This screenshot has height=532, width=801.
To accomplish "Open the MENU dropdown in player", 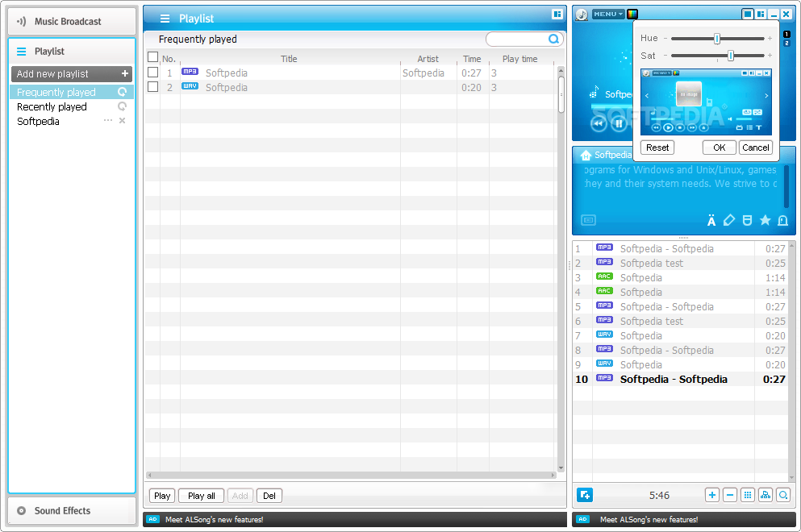I will (x=608, y=15).
